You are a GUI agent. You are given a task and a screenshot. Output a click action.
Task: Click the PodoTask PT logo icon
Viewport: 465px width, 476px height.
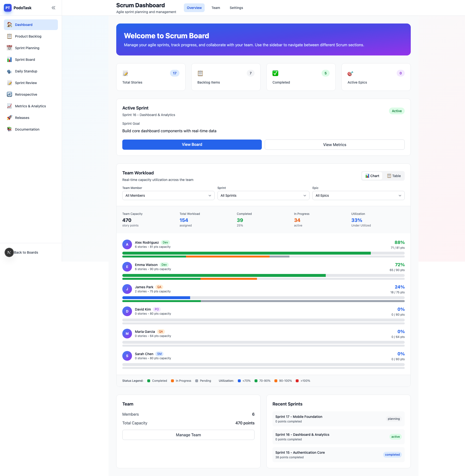tap(8, 8)
